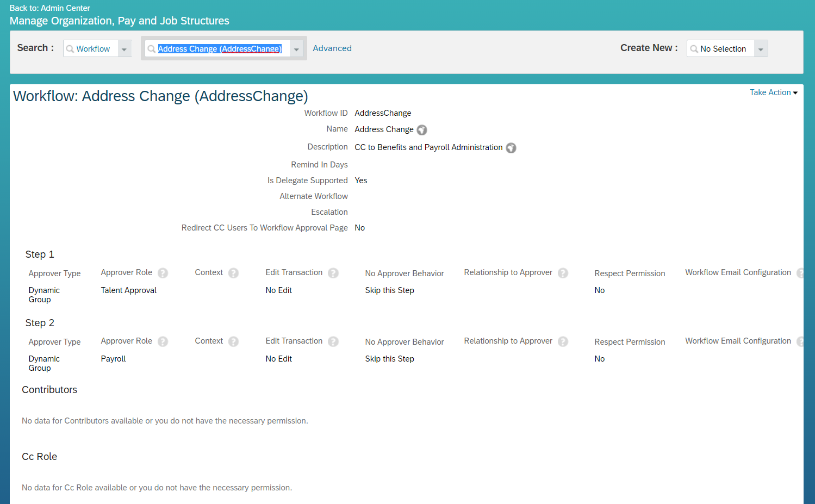The image size is (815, 504).
Task: Open help for Step 2 Approver Role
Action: [163, 341]
